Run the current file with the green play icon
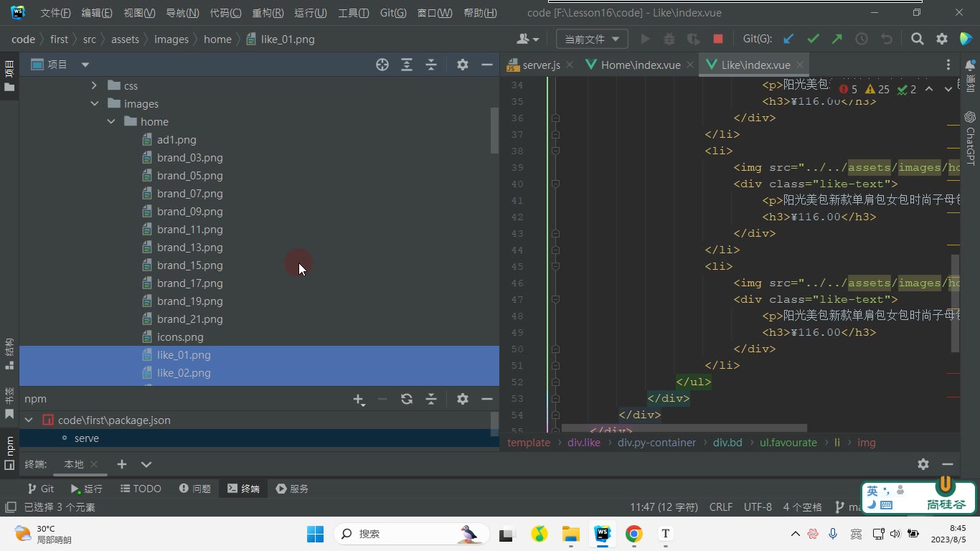Screen dimensions: 980x551 645,39
